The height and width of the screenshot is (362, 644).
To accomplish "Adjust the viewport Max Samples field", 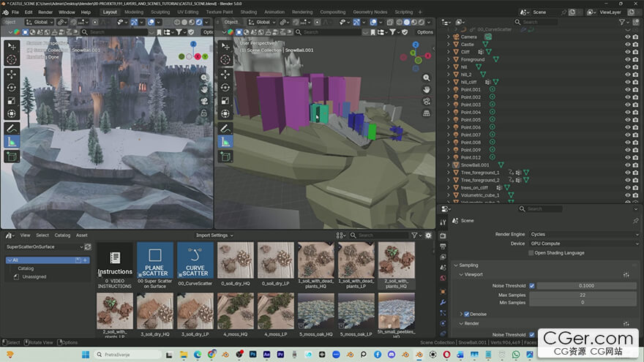I will [x=583, y=294].
